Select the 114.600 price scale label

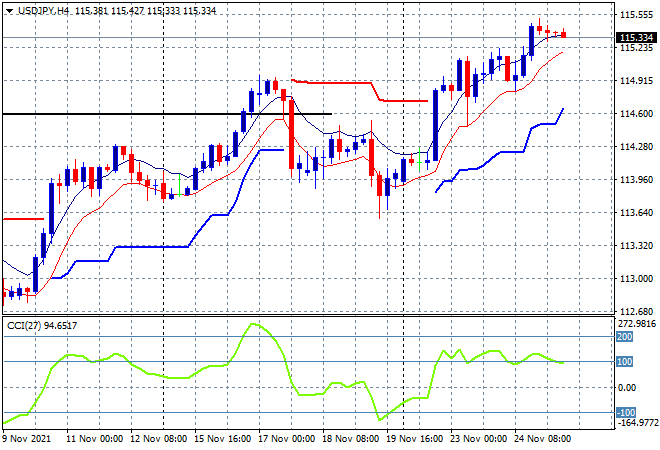point(636,114)
